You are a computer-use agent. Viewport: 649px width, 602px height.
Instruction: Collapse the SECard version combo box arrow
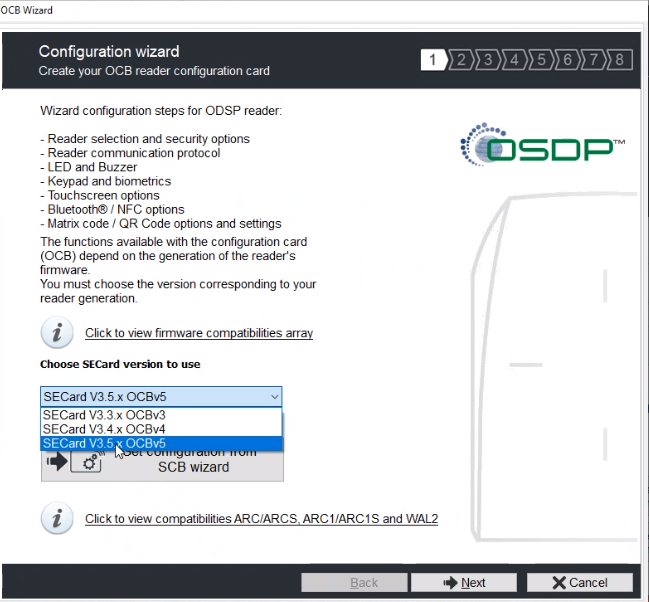pyautogui.click(x=273, y=397)
